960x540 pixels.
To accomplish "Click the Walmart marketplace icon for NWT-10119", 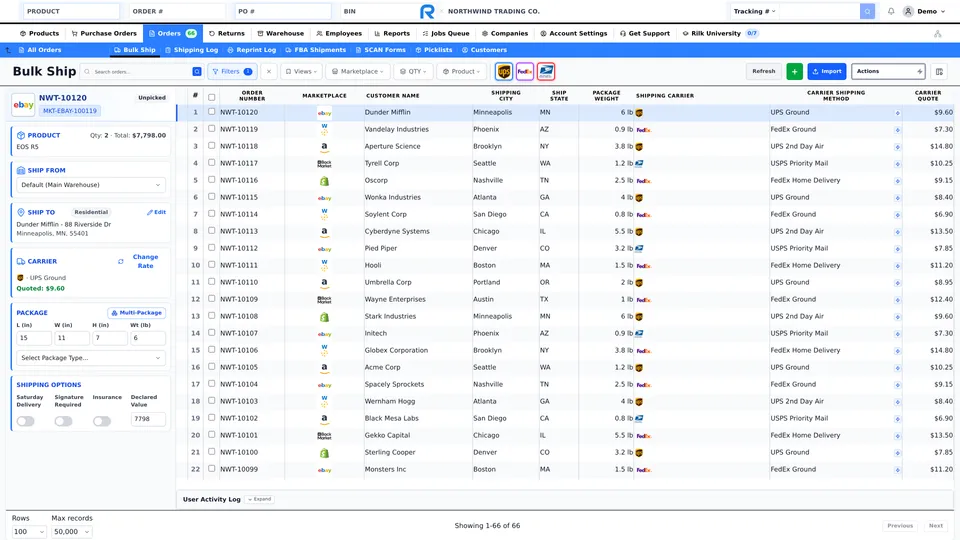I will (x=324, y=129).
